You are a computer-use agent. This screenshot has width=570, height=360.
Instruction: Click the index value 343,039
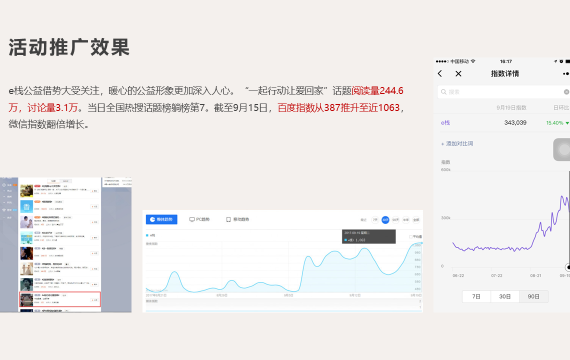515,123
